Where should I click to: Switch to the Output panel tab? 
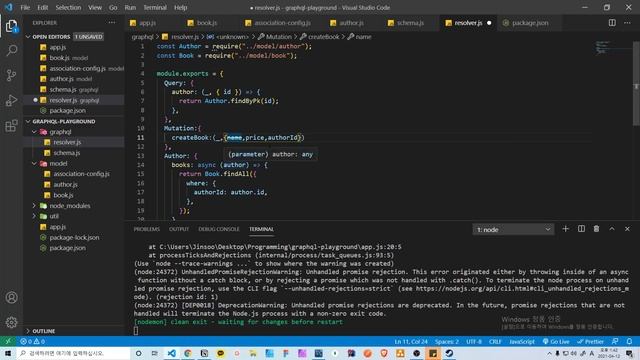click(x=179, y=229)
